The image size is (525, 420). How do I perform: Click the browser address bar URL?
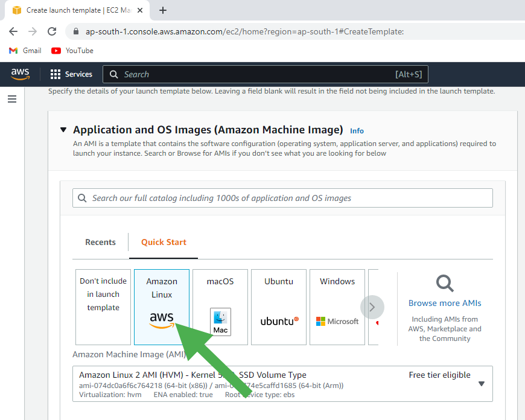(244, 31)
